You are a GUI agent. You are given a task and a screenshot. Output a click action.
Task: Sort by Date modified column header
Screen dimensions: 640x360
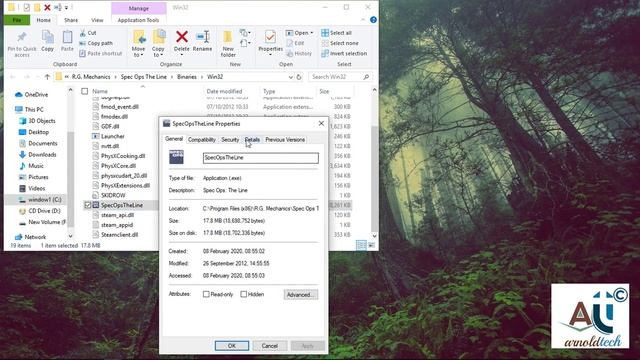pyautogui.click(x=224, y=91)
